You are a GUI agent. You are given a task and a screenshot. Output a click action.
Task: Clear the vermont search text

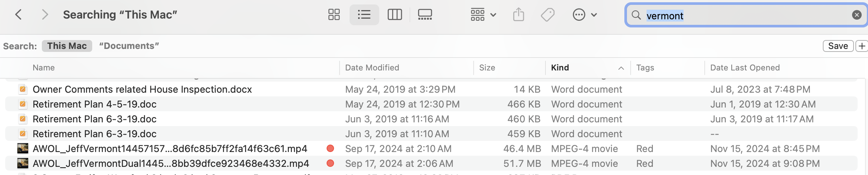[857, 15]
